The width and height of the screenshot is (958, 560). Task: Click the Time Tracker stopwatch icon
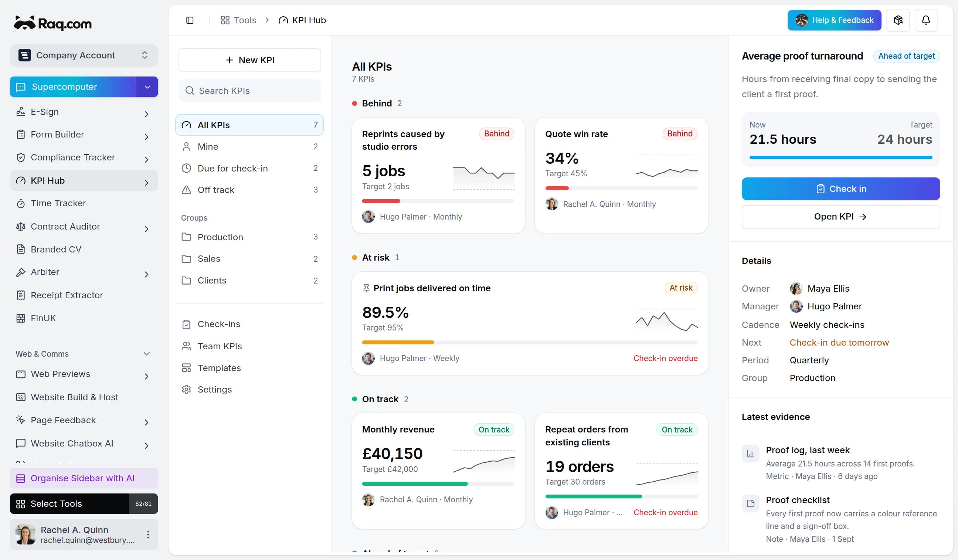coord(21,203)
